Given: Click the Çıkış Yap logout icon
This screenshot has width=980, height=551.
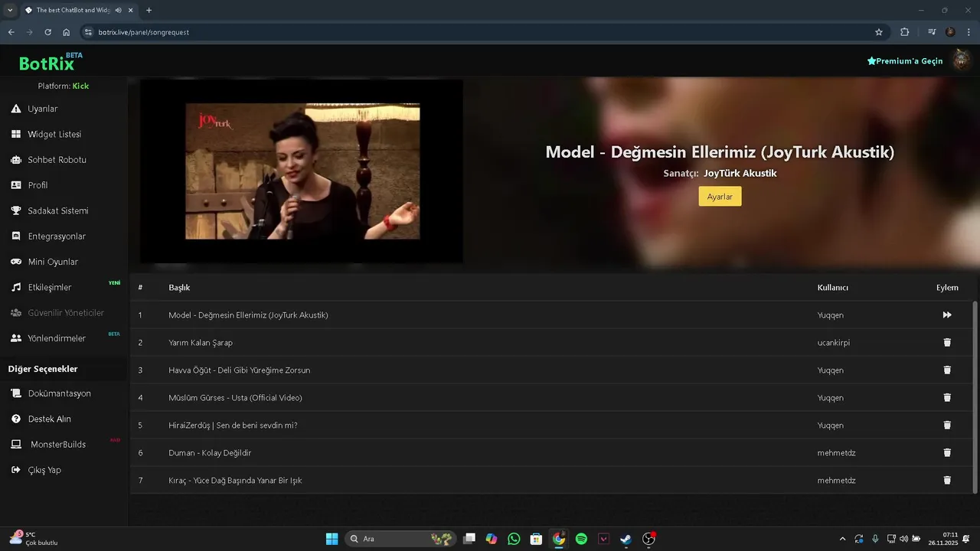Looking at the screenshot, I should click(x=16, y=470).
